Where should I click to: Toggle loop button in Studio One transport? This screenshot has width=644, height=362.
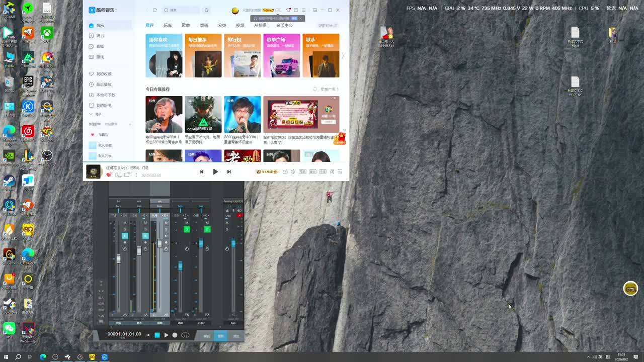185,335
